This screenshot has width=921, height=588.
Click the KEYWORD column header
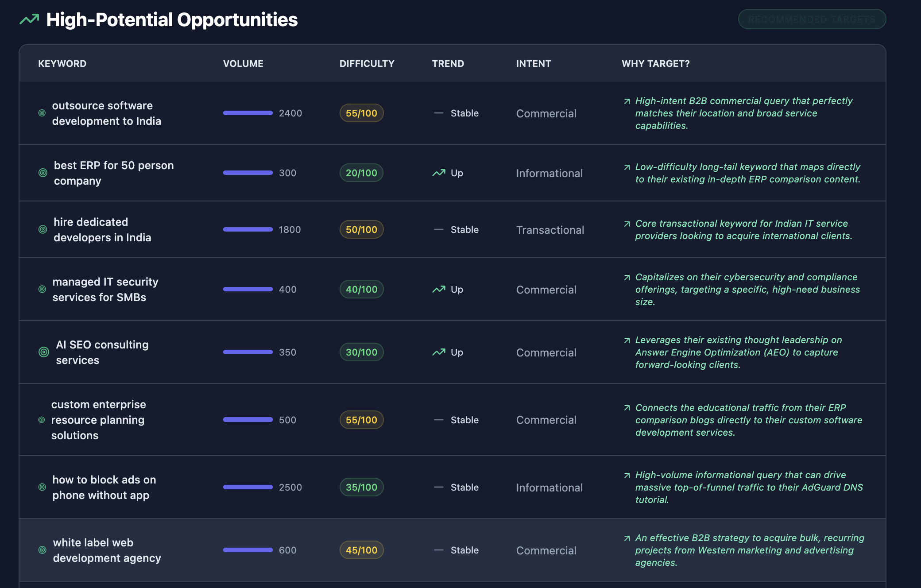[62, 63]
